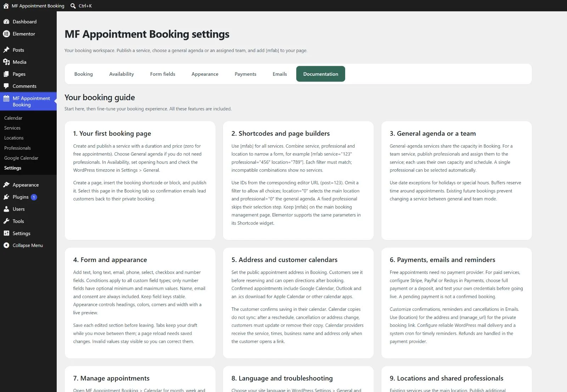Image resolution: width=567 pixels, height=392 pixels.
Task: Click the "6. Payments, emails and reminders" heading
Action: click(443, 260)
